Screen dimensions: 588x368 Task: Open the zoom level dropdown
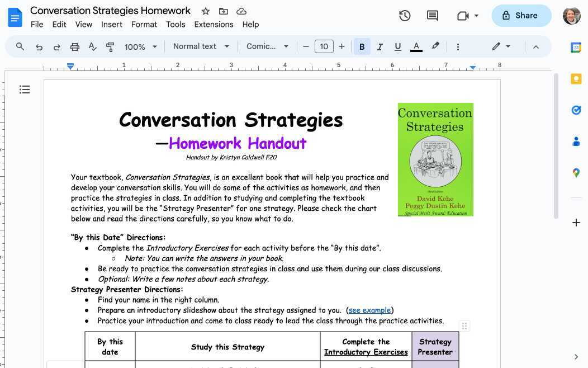click(x=139, y=46)
